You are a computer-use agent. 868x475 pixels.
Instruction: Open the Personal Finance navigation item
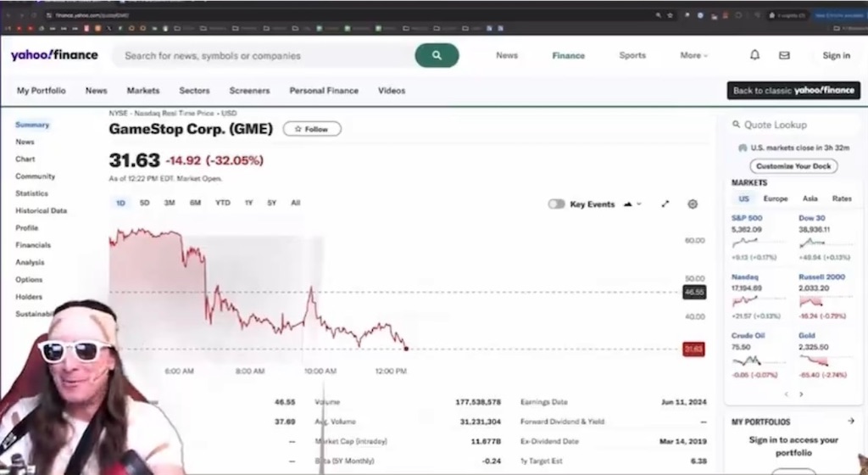pyautogui.click(x=324, y=90)
